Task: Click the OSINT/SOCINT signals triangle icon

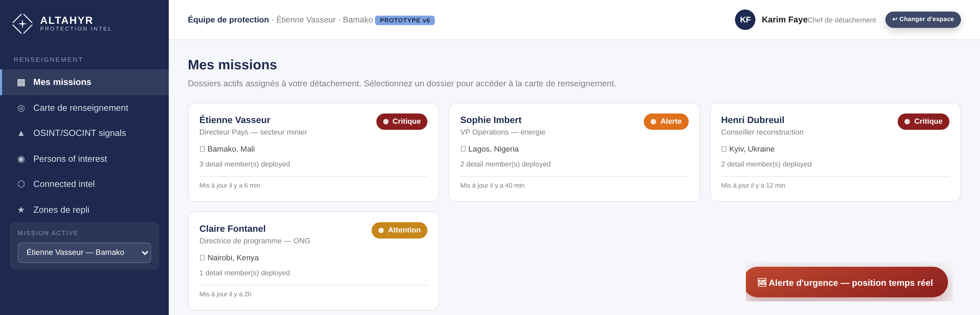Action: [x=21, y=133]
